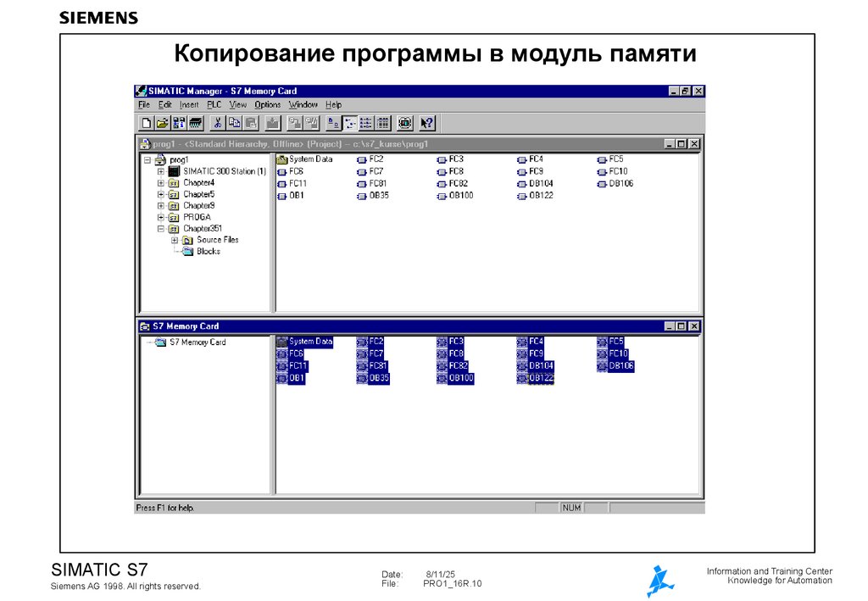Collapse the Chapter351 tree node

click(x=160, y=229)
